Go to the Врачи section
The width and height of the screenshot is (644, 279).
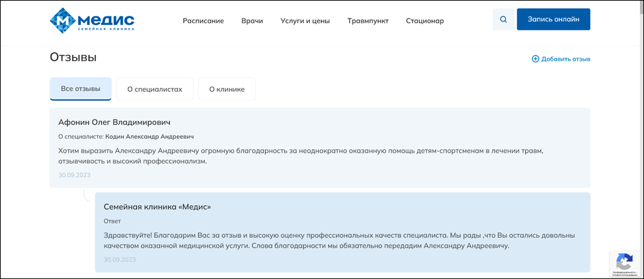coord(252,20)
